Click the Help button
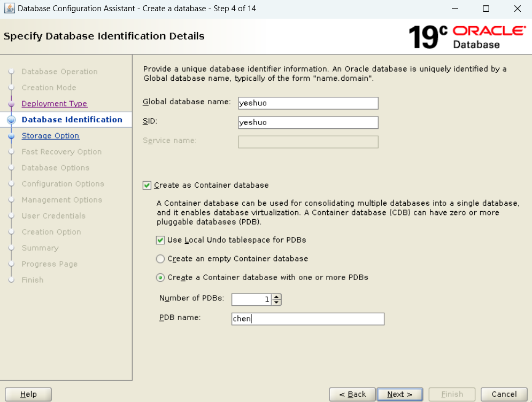 click(28, 394)
